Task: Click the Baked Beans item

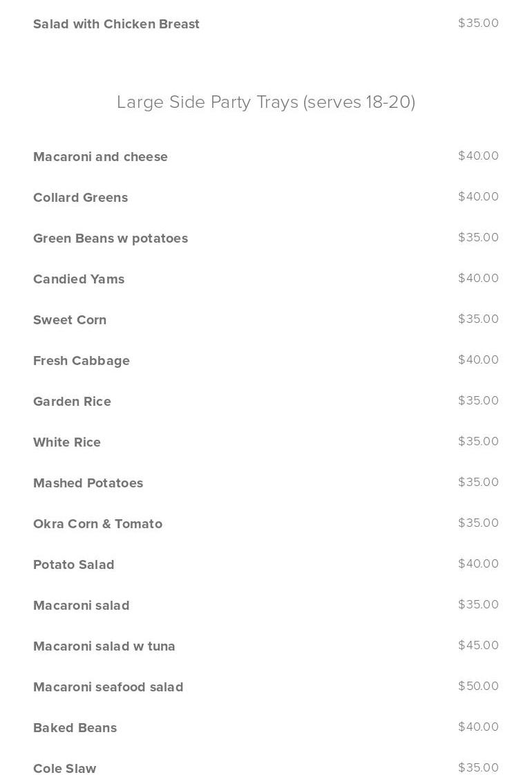Action: 75,728
